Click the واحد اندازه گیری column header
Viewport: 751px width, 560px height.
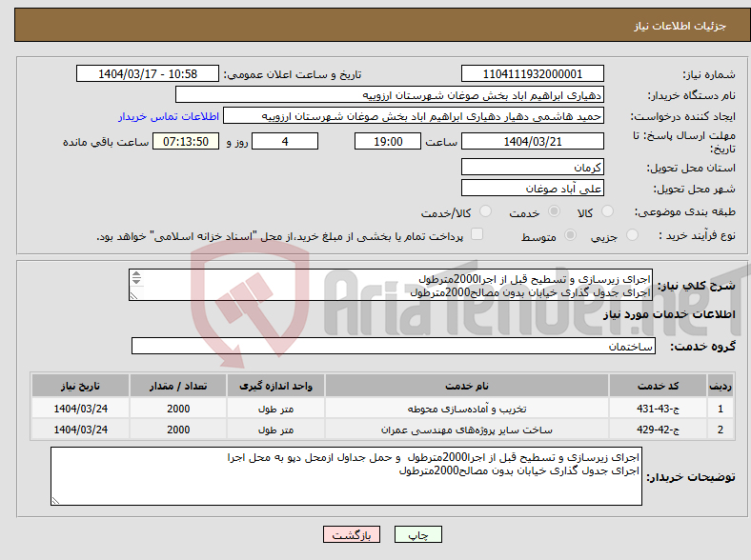coord(275,386)
